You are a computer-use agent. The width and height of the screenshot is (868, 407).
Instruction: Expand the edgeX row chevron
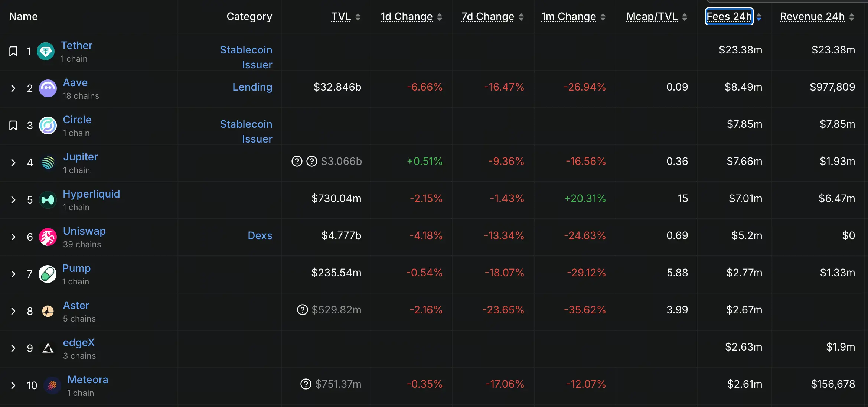coord(13,348)
